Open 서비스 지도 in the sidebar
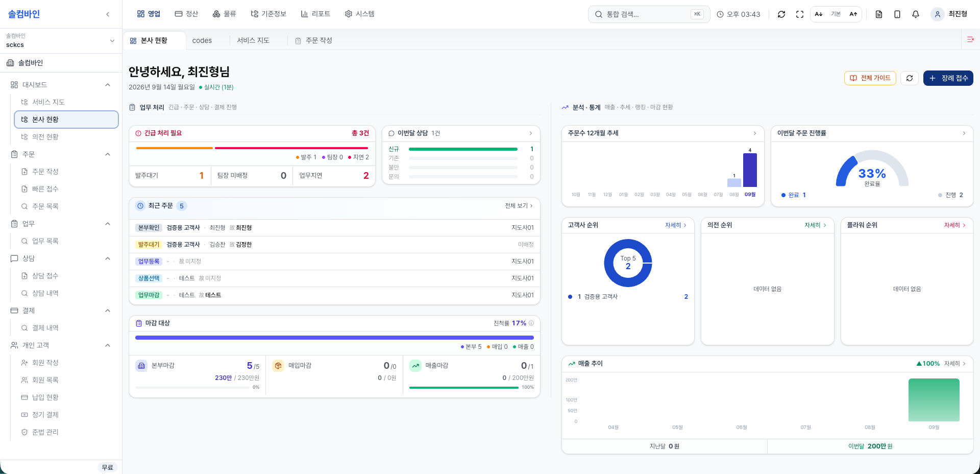 click(x=66, y=102)
